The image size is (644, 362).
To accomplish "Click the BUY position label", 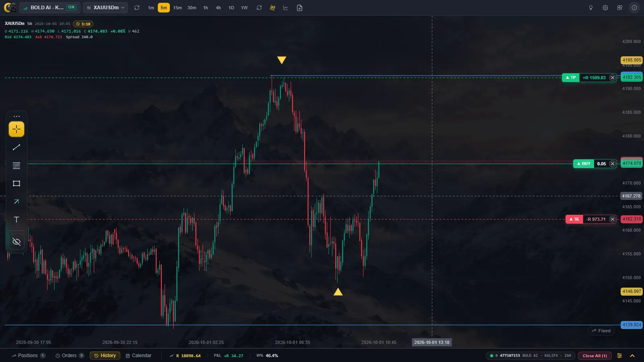I will [x=584, y=164].
